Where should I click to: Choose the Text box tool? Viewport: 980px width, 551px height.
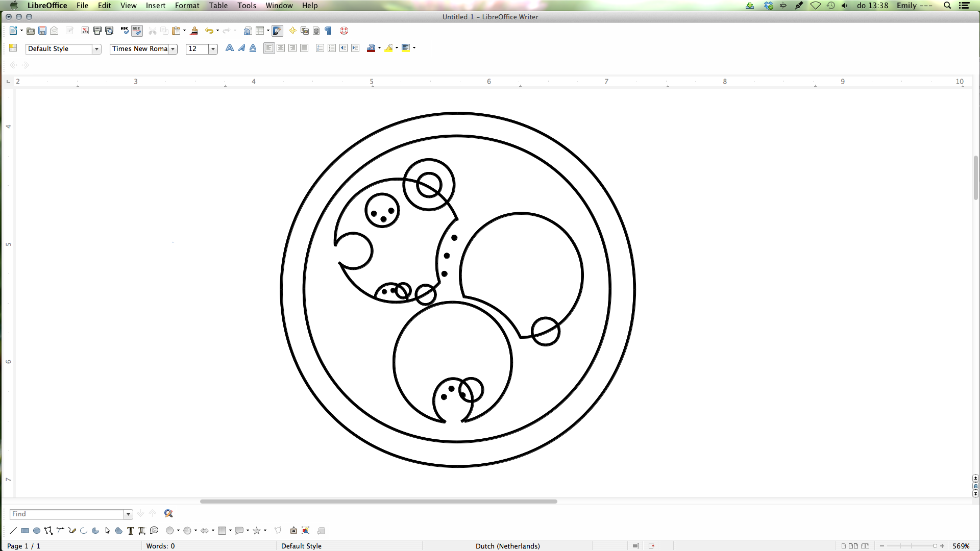coord(131,531)
